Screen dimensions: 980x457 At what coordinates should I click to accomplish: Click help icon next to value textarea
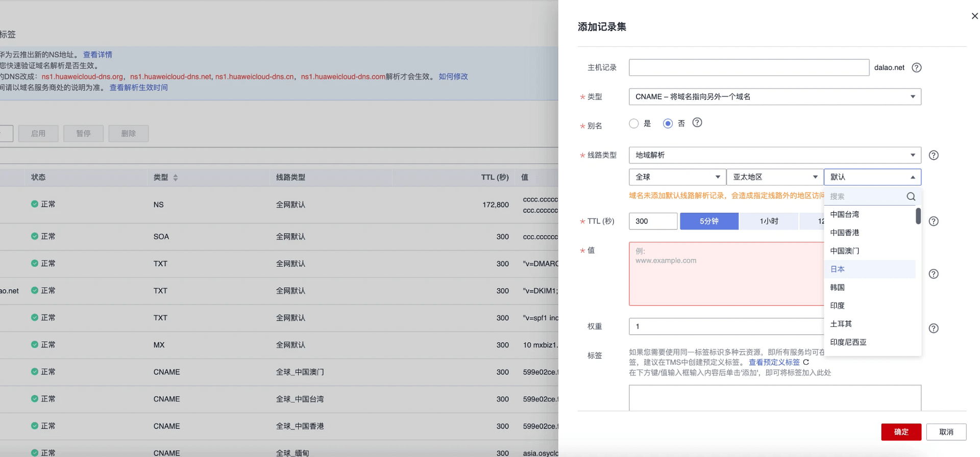pos(933,274)
